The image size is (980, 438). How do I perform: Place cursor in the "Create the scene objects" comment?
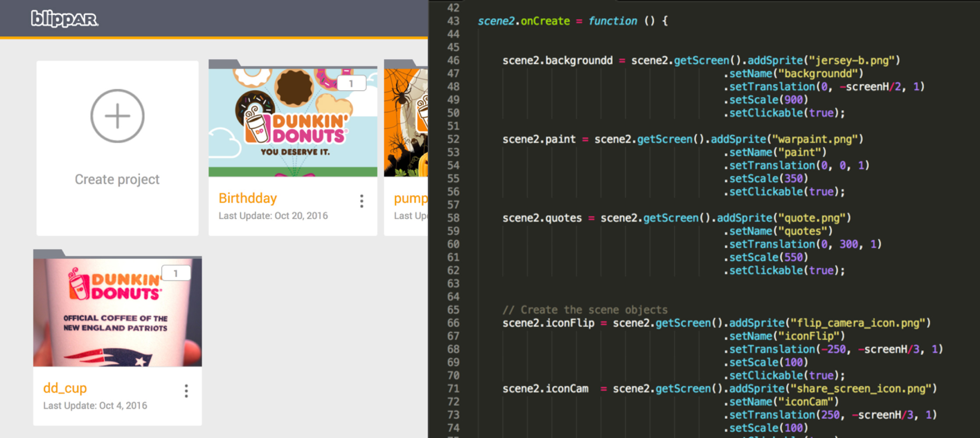coord(593,310)
